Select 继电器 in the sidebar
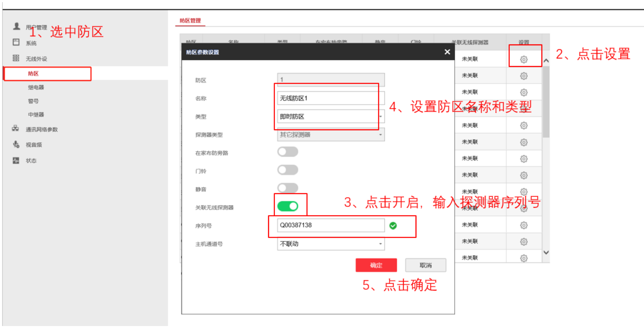Viewport: 644px width, 329px height. click(x=36, y=87)
